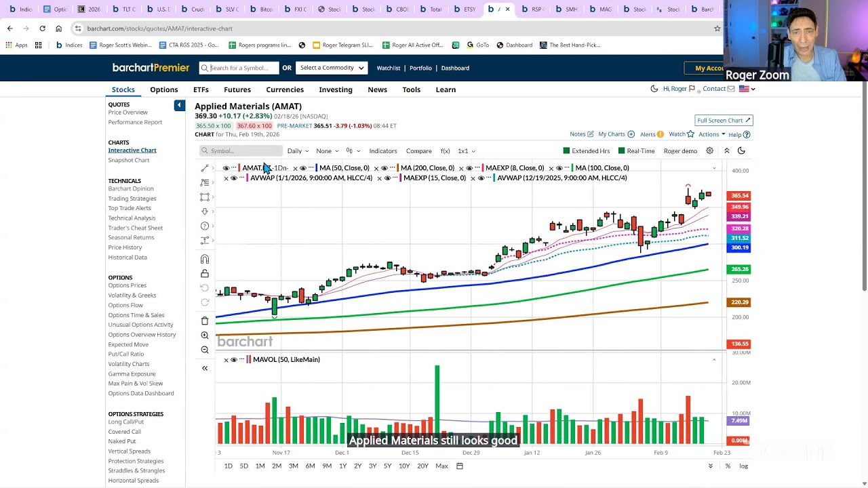The image size is (868, 488).
Task: Collapse chart header with double chevron
Action: [x=726, y=151]
